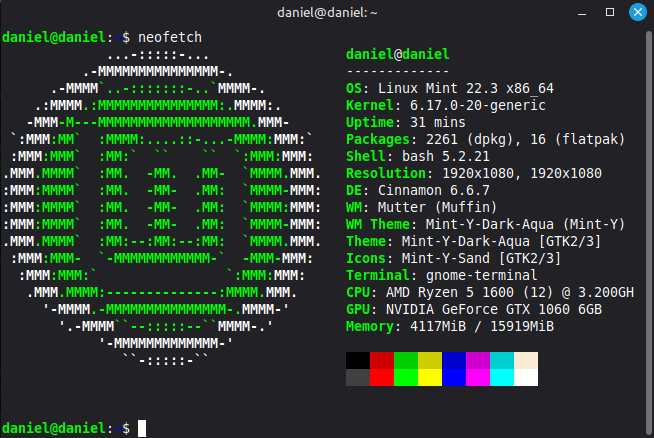Click the teal cyan top color block
Viewport: 654px width, 438px height.
pyautogui.click(x=502, y=360)
